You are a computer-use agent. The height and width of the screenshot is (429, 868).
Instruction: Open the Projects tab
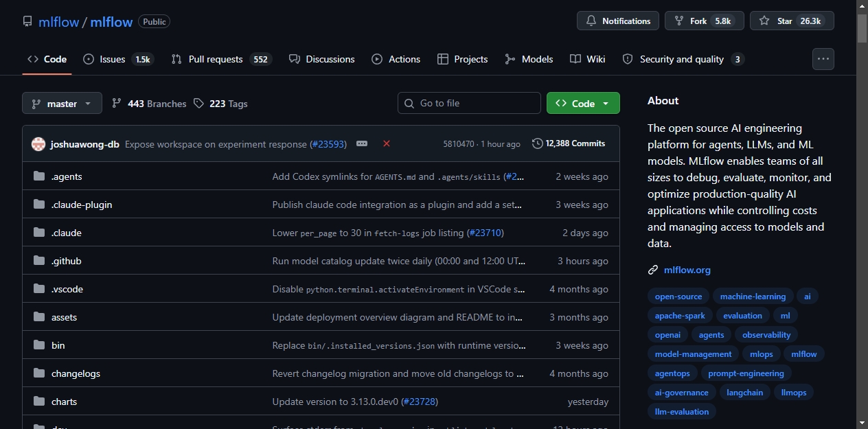[462, 59]
